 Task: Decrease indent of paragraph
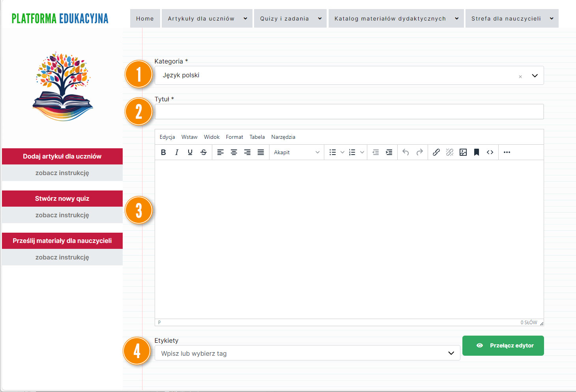376,152
